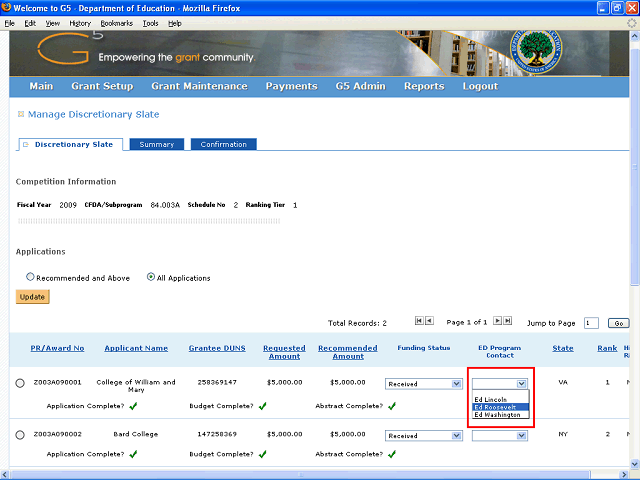Click the previous page arrow icon
The height and width of the screenshot is (480, 640).
429,321
